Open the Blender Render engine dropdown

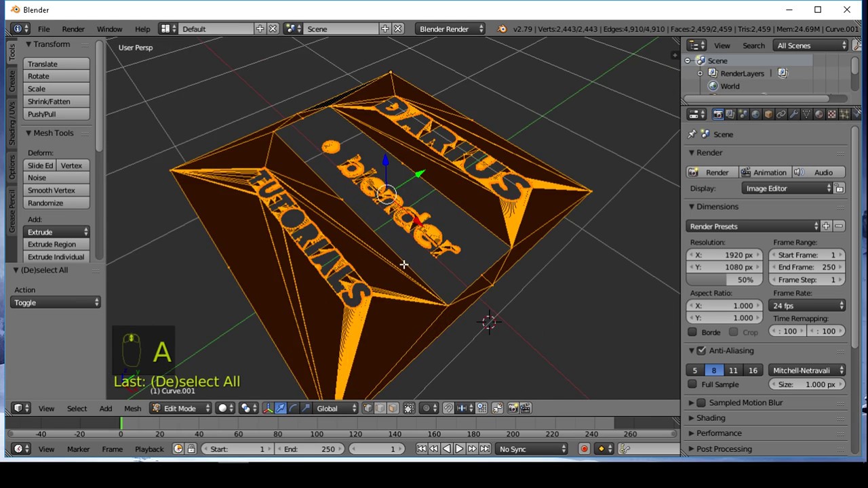[451, 28]
